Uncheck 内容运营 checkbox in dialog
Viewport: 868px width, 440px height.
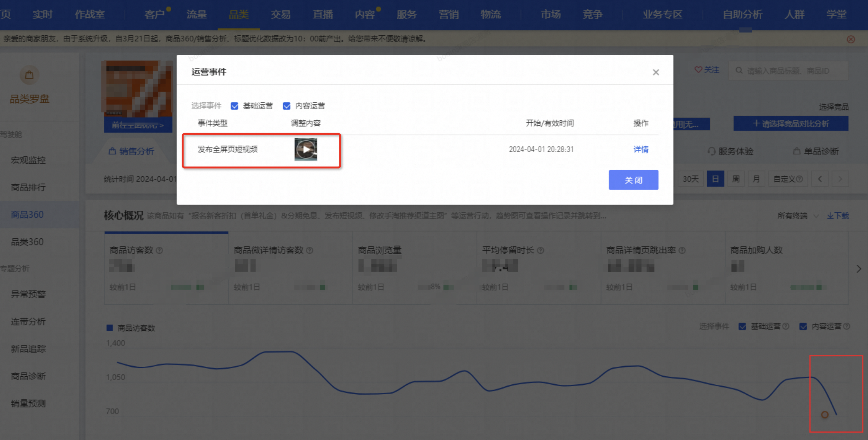point(286,106)
